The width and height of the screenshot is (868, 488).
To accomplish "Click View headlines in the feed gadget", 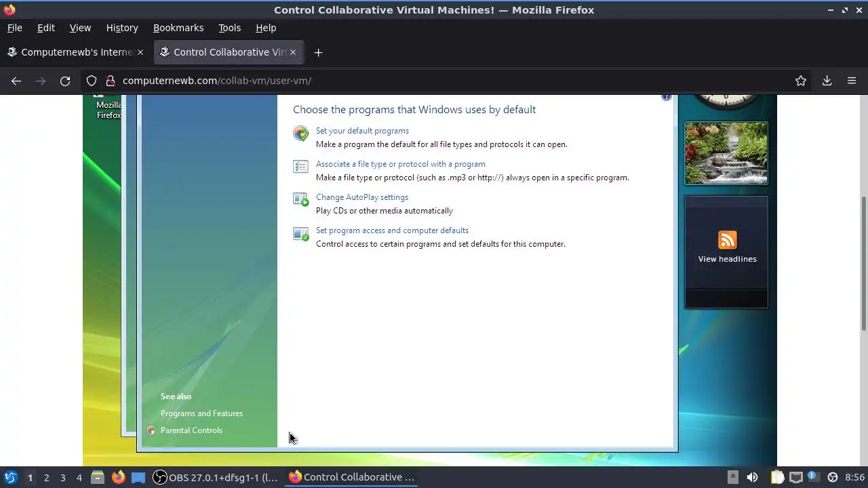I will [727, 259].
